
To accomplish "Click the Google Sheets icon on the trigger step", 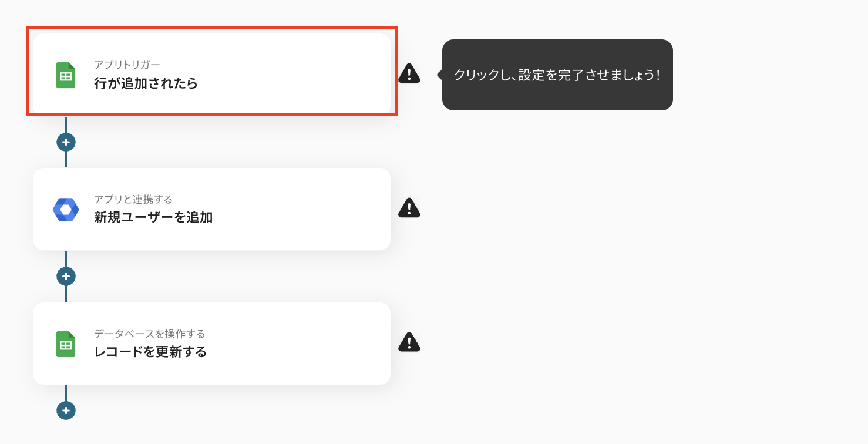I will [x=66, y=75].
